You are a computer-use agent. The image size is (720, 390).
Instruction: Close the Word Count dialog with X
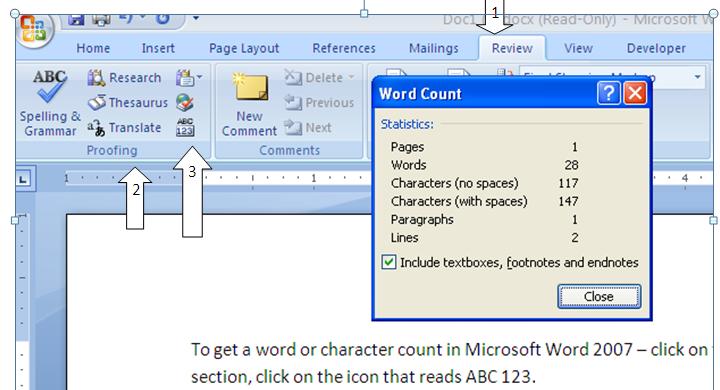(635, 94)
